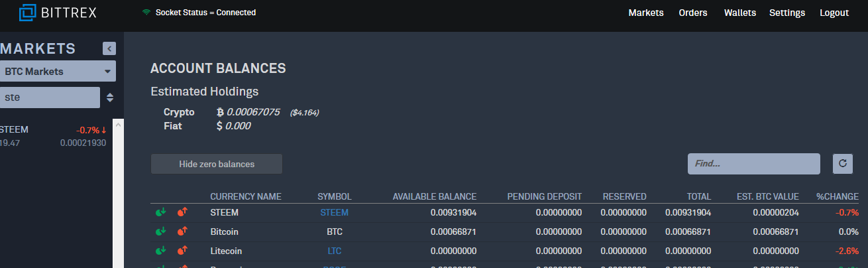Click the Bitcoin currency name cell

coord(224,232)
